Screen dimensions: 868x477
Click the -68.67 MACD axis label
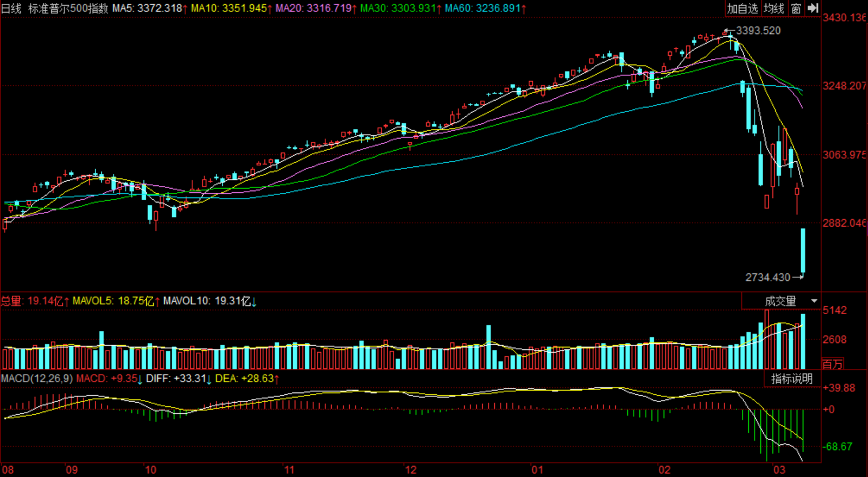click(837, 447)
